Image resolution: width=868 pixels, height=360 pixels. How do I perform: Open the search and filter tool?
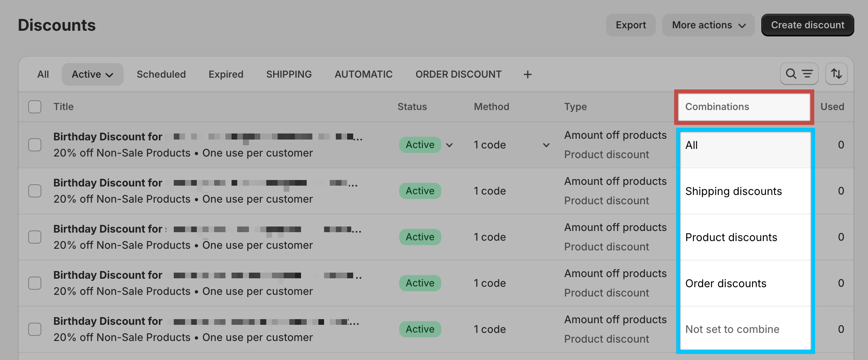tap(799, 74)
